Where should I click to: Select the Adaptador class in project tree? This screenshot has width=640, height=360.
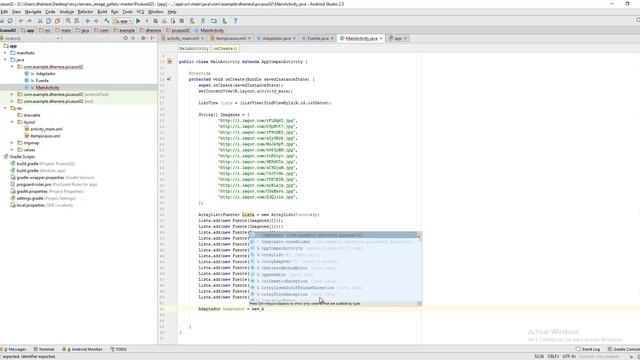point(45,73)
